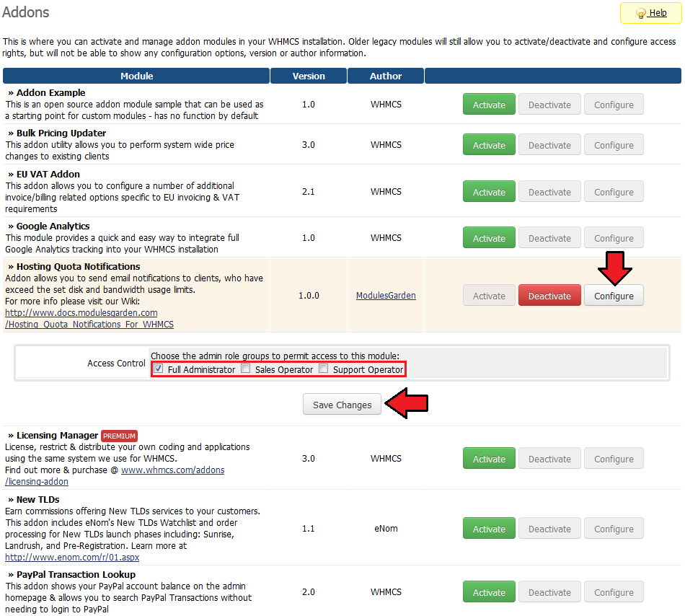This screenshot has height=616, width=685.
Task: Select the 'Addon Example' title text
Action: [x=50, y=92]
